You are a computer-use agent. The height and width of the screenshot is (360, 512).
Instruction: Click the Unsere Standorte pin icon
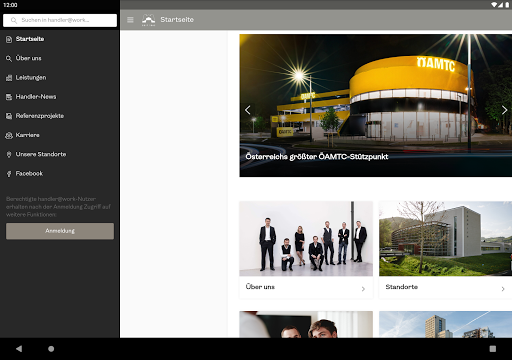point(9,155)
